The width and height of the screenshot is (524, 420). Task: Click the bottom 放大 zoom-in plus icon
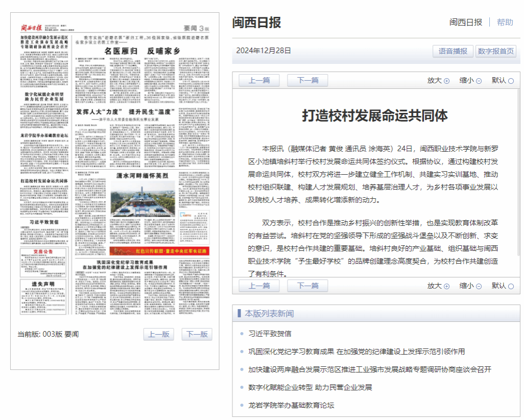point(446,286)
